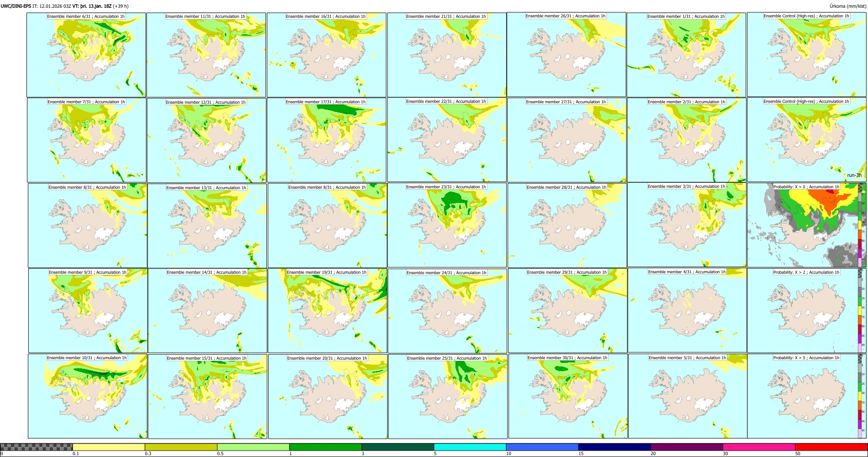The image size is (868, 457).
Task: Click the Ensemble member 1/31 map
Action: click(x=686, y=55)
